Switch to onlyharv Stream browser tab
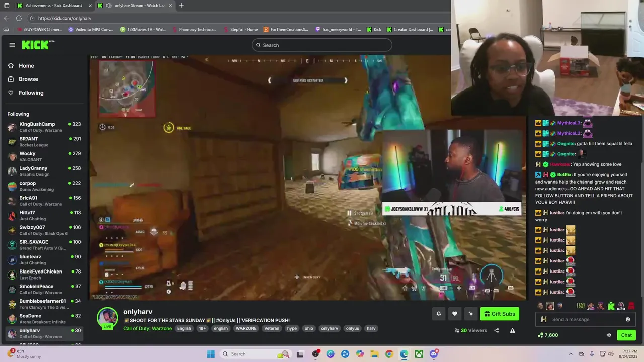The height and width of the screenshot is (362, 644). coord(135,5)
